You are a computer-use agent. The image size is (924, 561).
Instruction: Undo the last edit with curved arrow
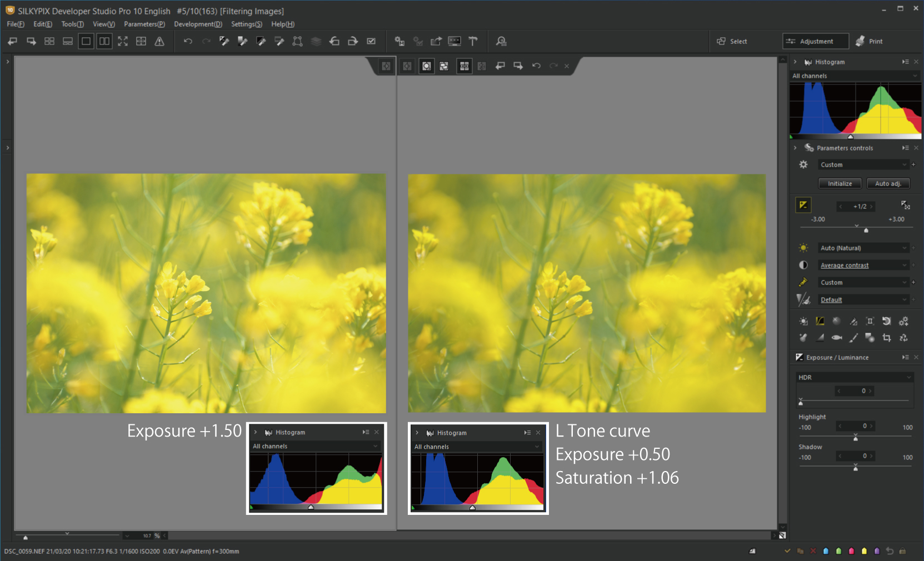(188, 41)
